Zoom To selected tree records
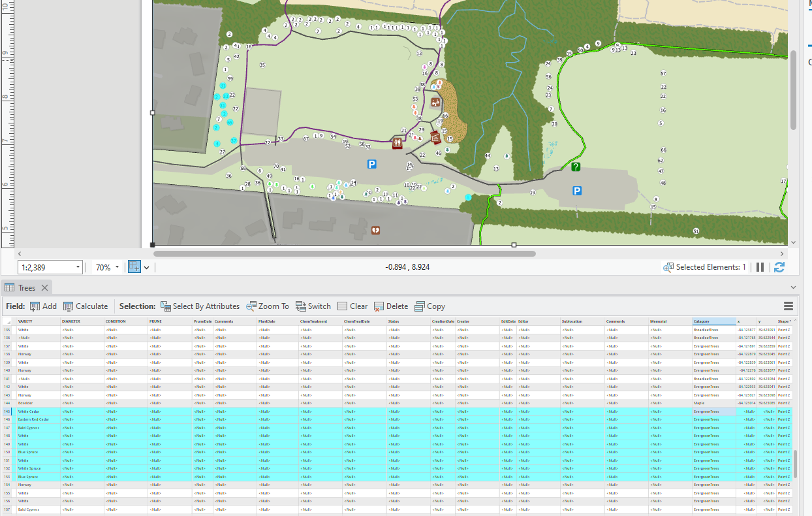The height and width of the screenshot is (516, 812). (267, 306)
